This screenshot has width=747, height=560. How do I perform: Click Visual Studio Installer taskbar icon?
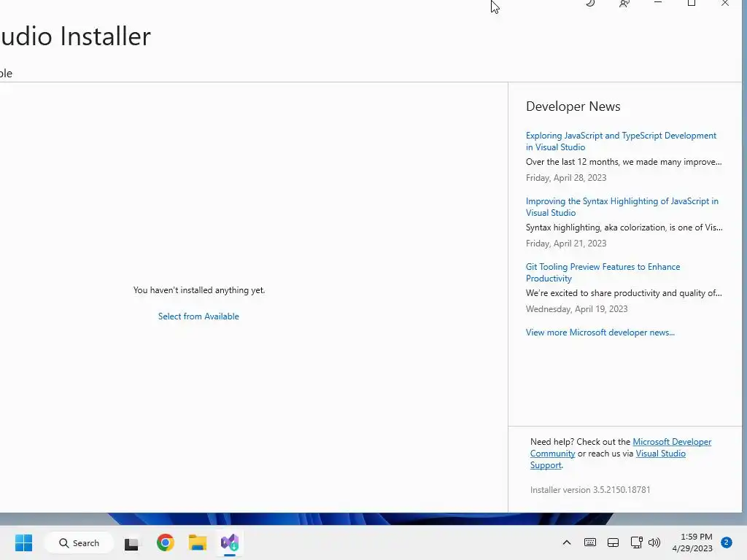point(230,542)
